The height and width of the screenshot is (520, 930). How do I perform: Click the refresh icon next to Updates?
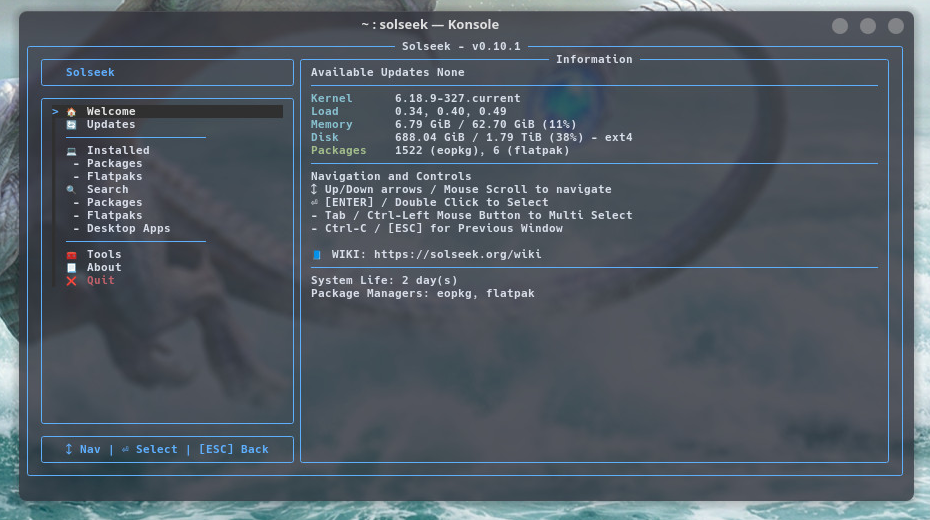pyautogui.click(x=71, y=125)
